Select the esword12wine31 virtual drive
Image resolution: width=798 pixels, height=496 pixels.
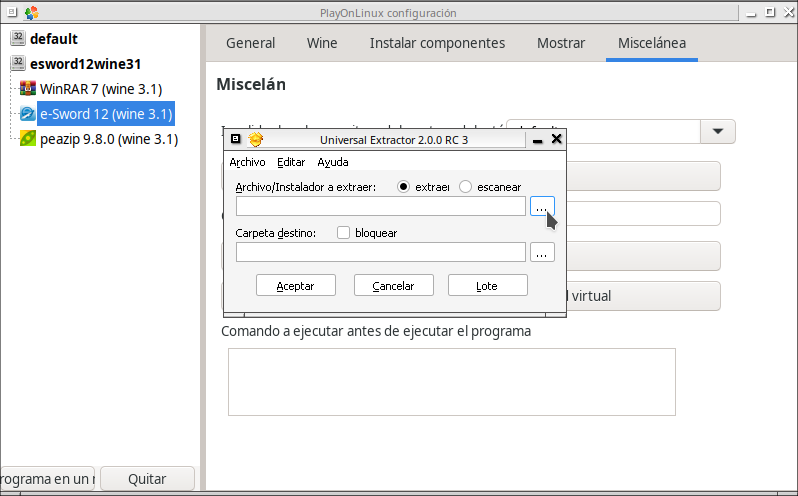[x=85, y=64]
